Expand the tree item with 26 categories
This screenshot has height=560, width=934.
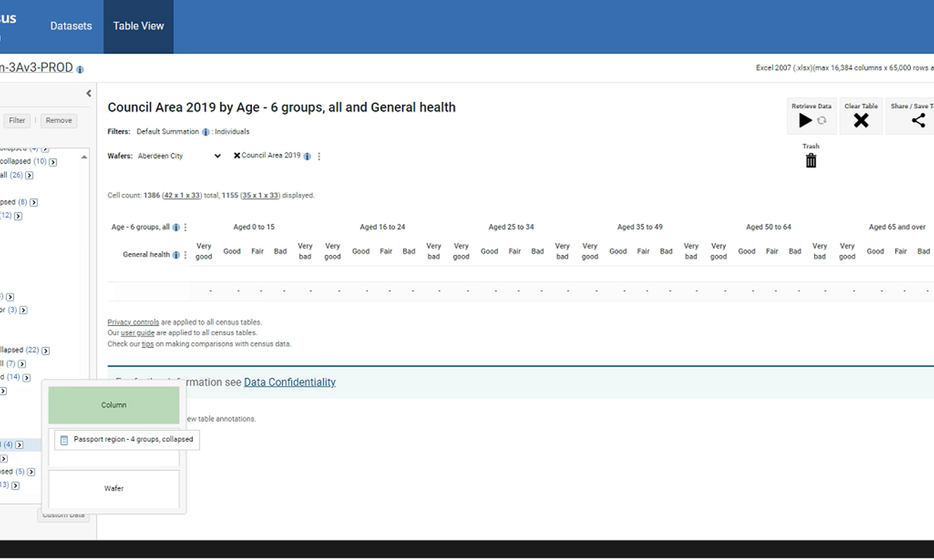pyautogui.click(x=29, y=176)
